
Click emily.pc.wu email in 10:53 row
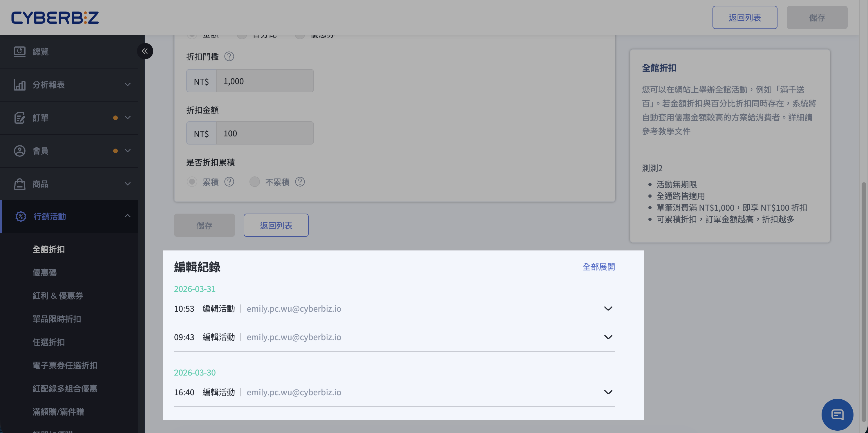coord(294,309)
